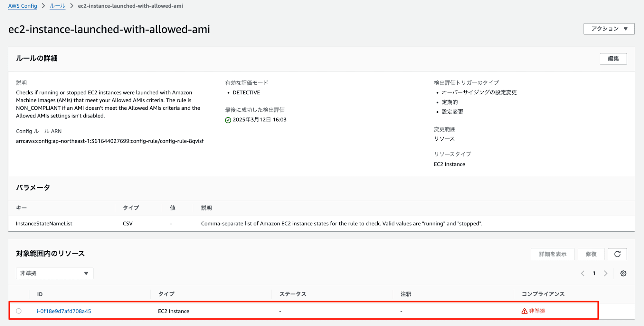The height and width of the screenshot is (326, 644).
Task: Click the ルールの詳細 heading
Action: 37,58
